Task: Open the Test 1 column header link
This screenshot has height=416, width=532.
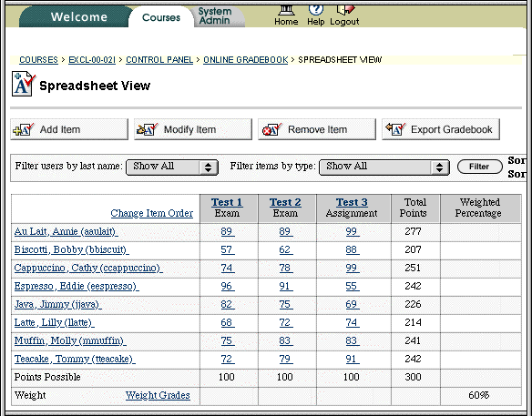Action: tap(227, 202)
